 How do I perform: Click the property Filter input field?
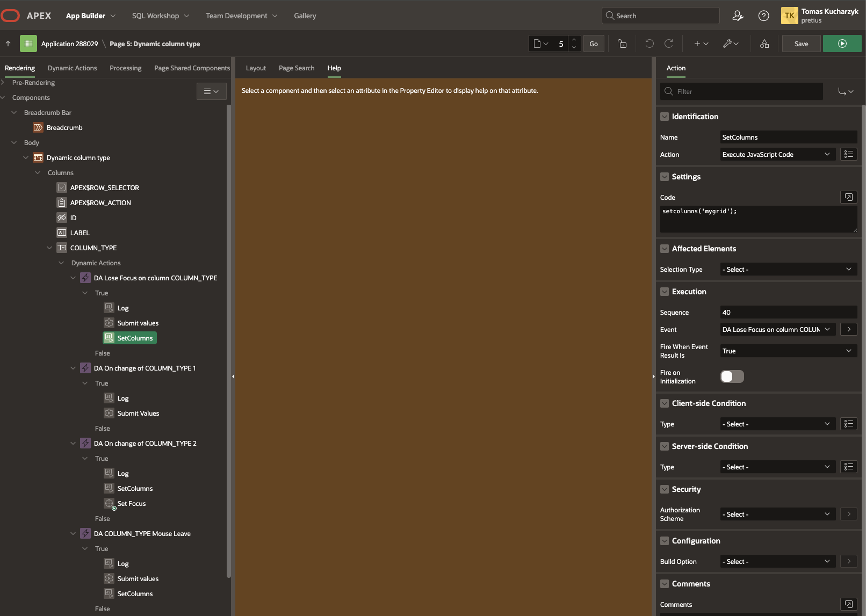747,92
